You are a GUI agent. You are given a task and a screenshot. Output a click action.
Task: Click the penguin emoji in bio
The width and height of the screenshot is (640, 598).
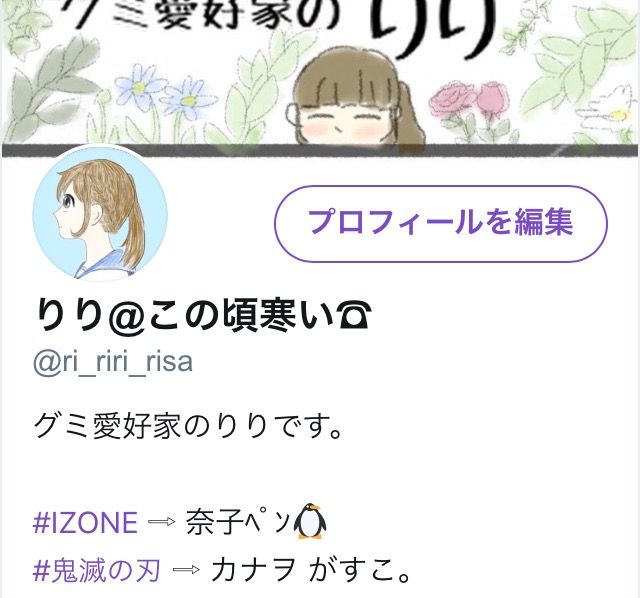(x=310, y=521)
